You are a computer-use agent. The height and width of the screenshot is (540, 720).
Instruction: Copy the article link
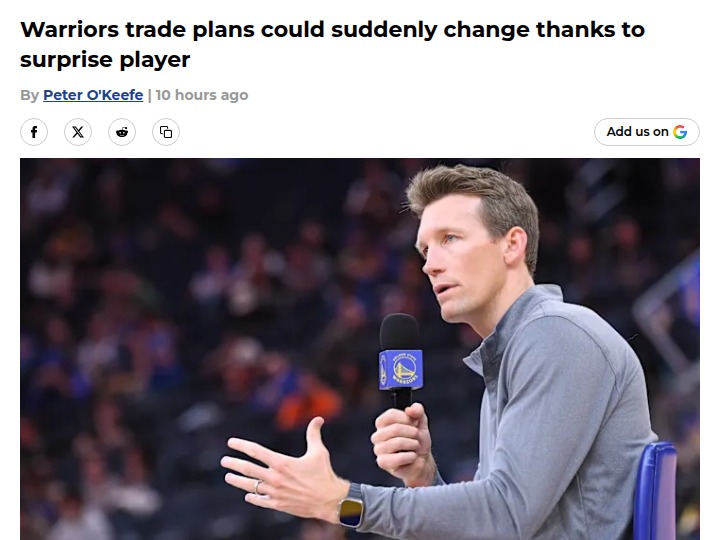point(166,132)
